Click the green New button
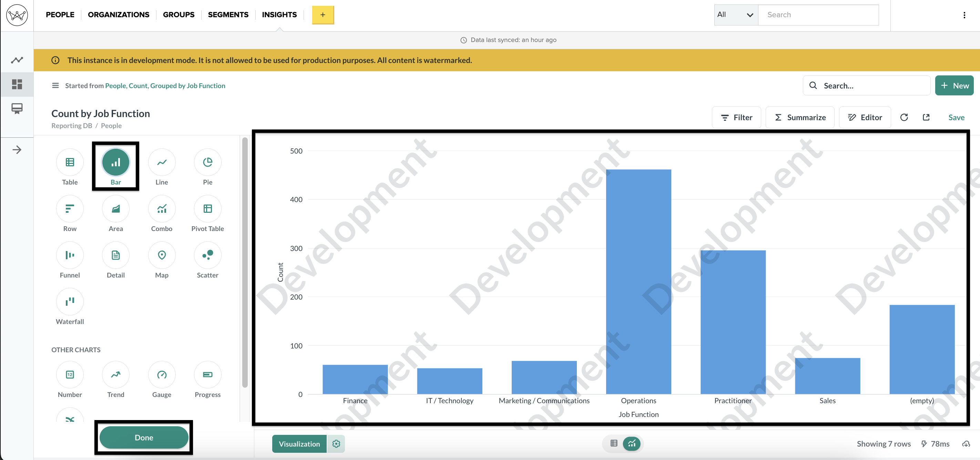Viewport: 980px width, 460px height. 954,85
